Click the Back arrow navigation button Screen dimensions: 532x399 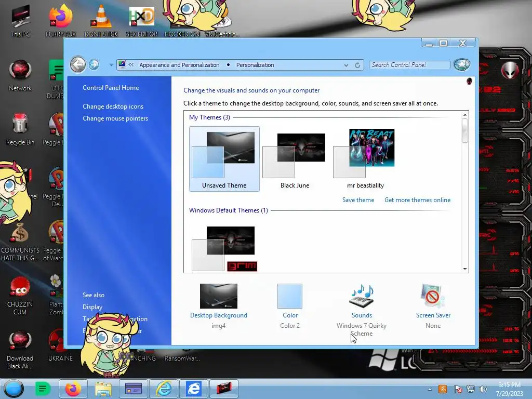pos(78,64)
